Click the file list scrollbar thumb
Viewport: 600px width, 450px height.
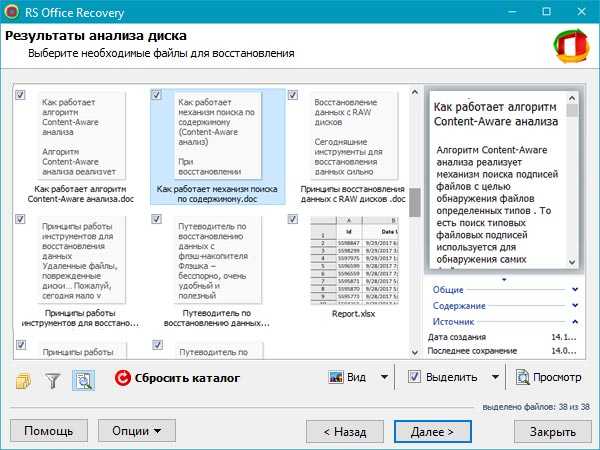click(x=414, y=202)
